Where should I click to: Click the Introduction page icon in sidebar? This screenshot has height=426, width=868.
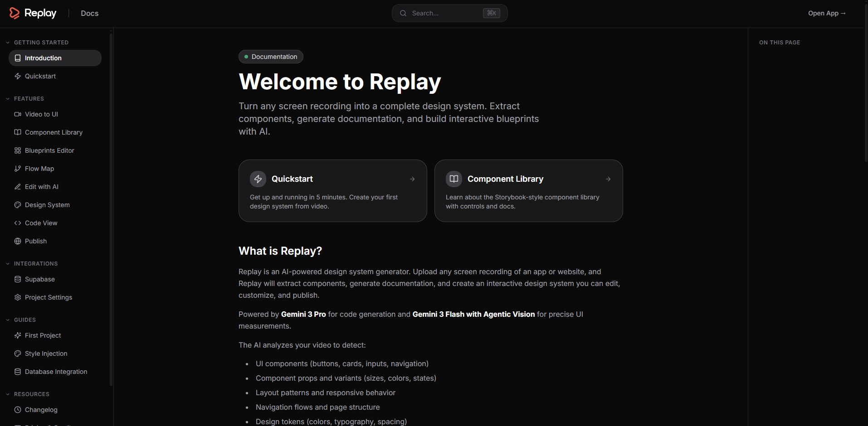click(18, 58)
